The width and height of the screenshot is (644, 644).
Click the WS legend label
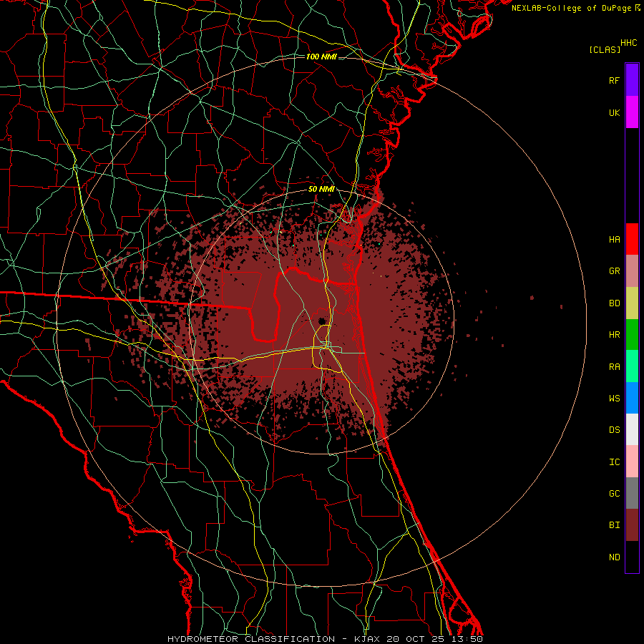coord(614,398)
